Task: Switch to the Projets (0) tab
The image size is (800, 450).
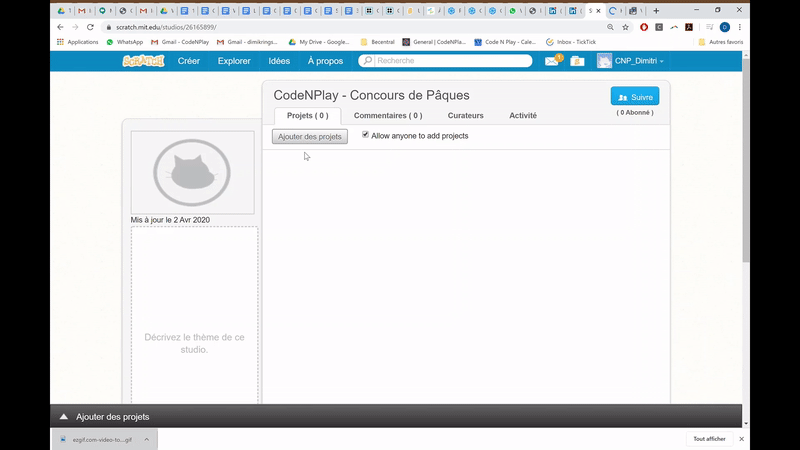Action: click(308, 115)
